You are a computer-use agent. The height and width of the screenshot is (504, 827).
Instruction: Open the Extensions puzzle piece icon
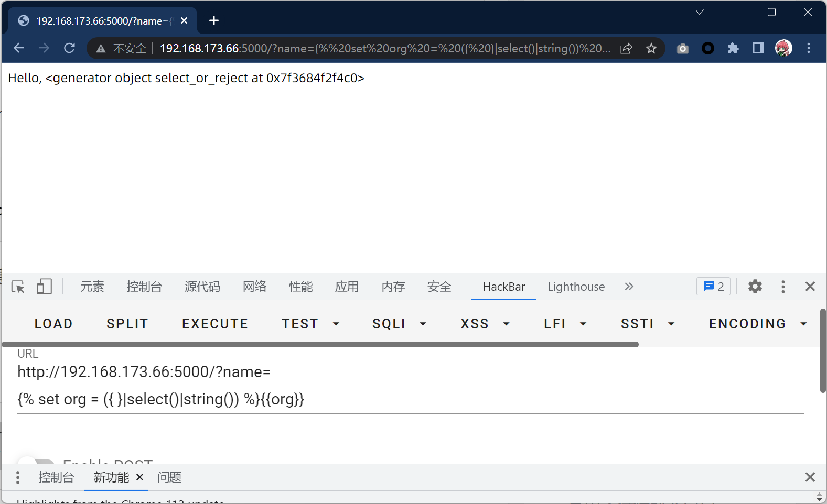[x=733, y=49]
